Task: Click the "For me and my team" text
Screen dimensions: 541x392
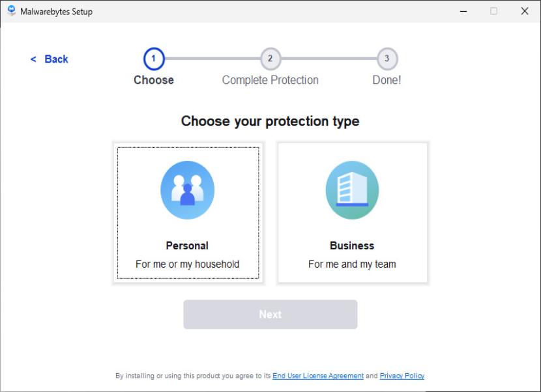Action: (x=352, y=264)
